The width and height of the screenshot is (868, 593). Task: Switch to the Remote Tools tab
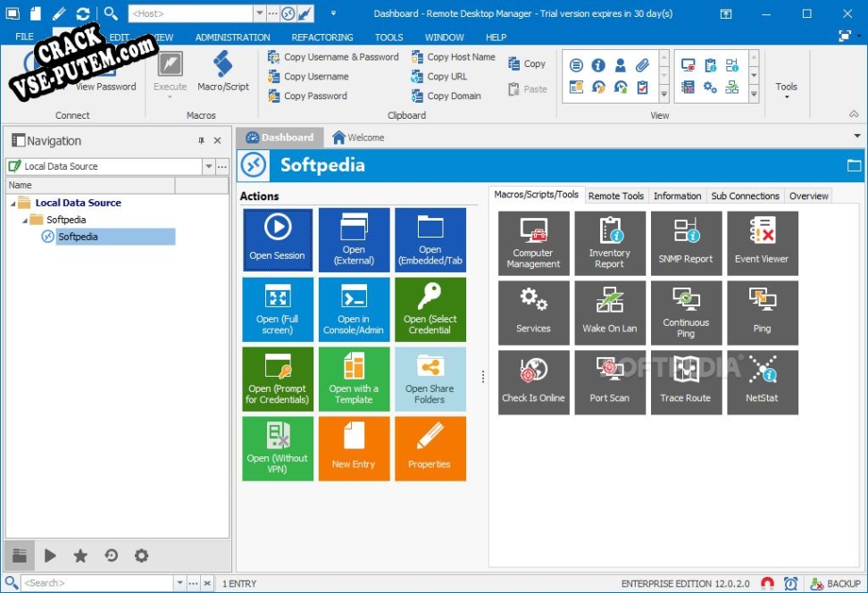615,196
